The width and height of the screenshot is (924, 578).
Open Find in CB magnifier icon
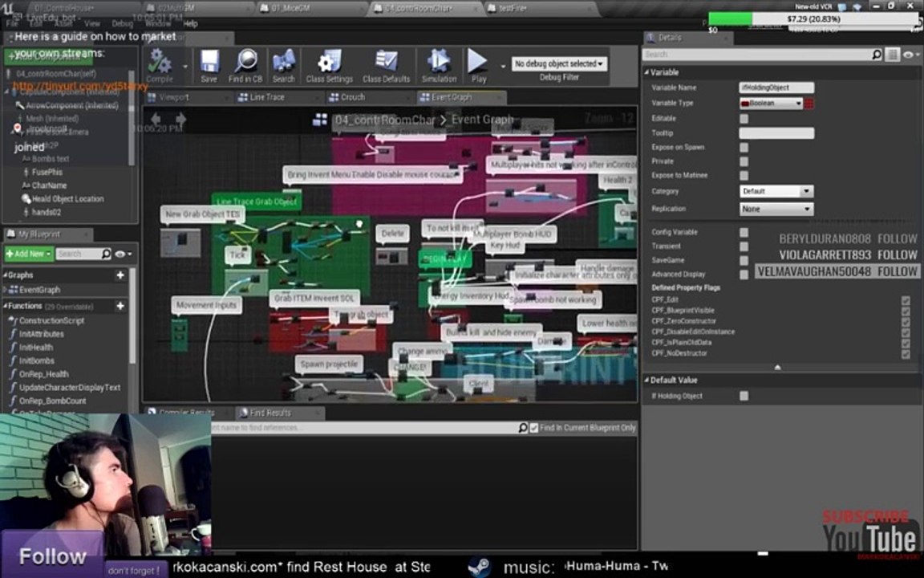[245, 61]
